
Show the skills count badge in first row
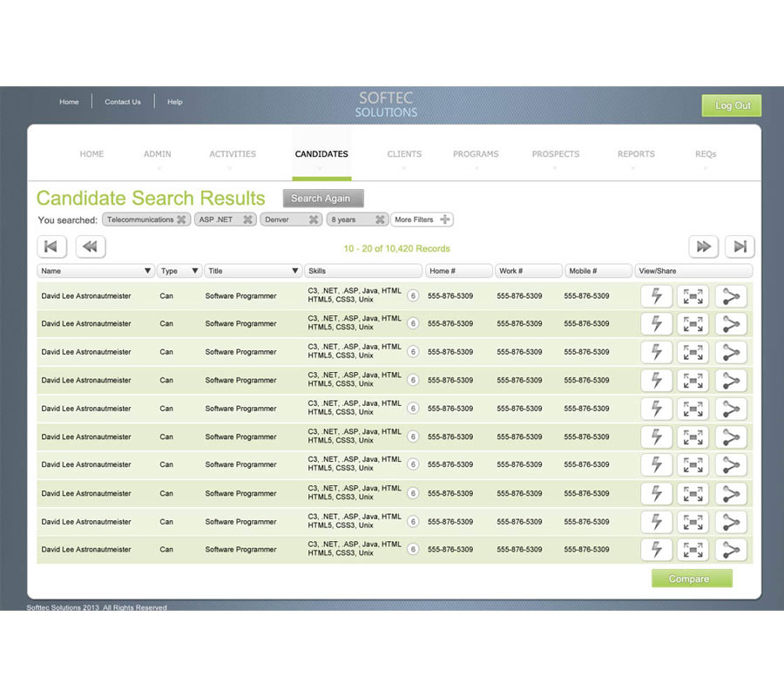coord(413,296)
